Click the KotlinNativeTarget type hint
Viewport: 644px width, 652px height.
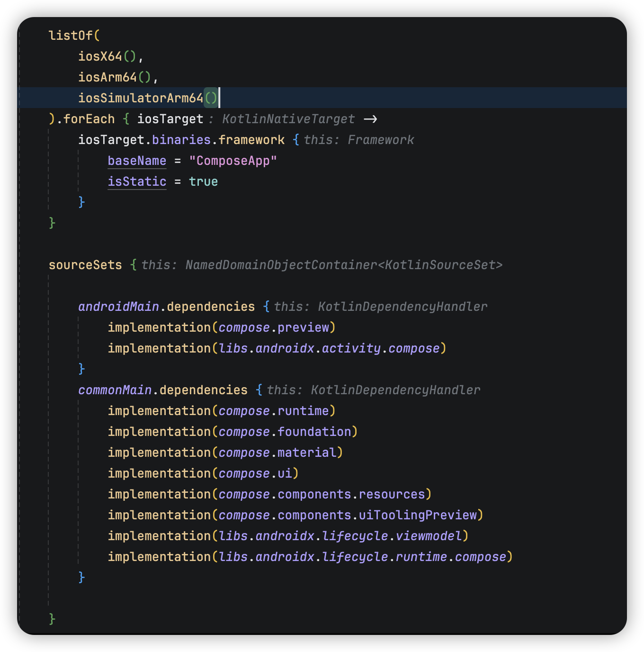coord(288,119)
